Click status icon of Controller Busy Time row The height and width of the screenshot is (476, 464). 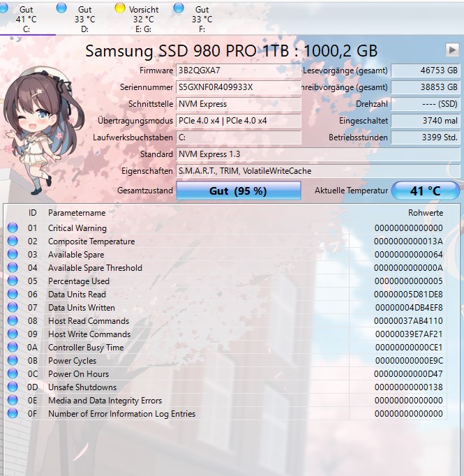[13, 347]
